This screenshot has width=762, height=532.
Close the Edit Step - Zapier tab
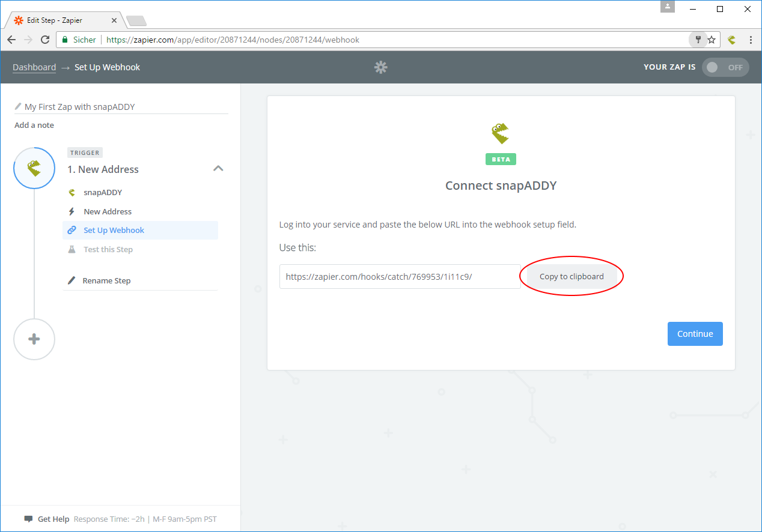click(x=114, y=20)
